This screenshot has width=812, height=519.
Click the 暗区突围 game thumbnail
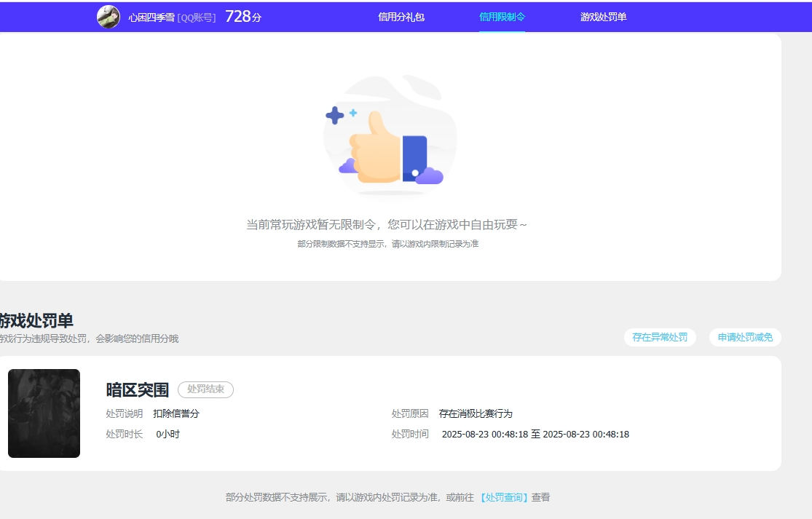pos(44,413)
